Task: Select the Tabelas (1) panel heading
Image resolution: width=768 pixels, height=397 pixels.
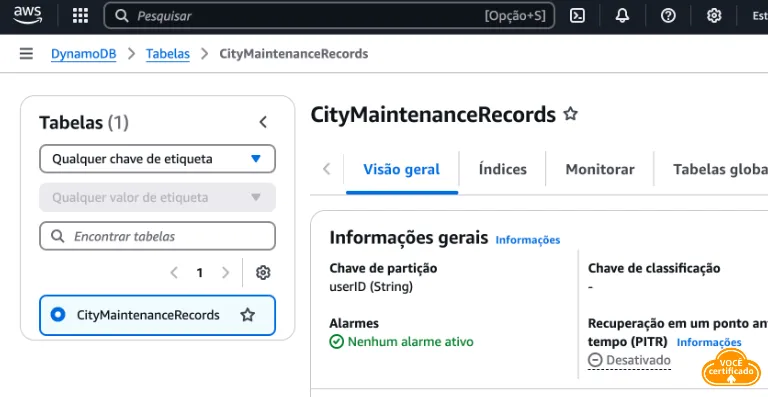Action: (84, 122)
